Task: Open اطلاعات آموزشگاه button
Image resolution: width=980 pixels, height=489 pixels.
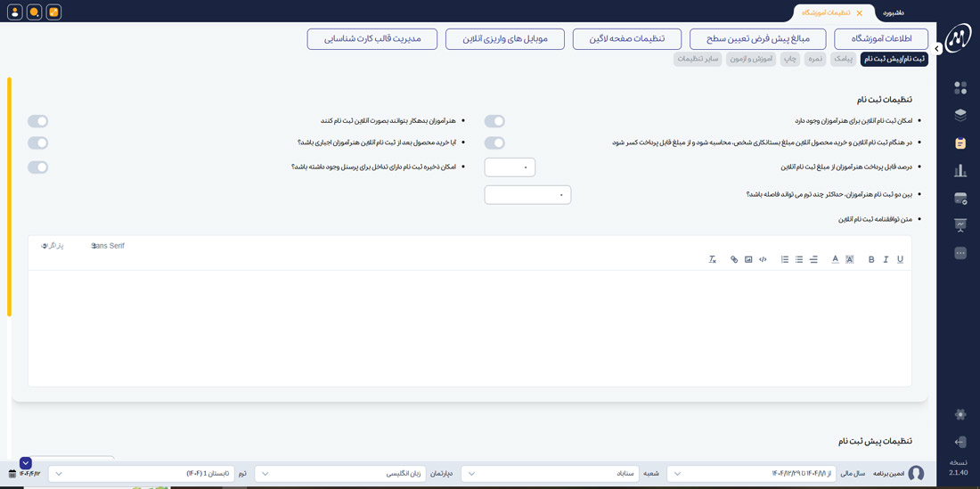Action: click(881, 38)
